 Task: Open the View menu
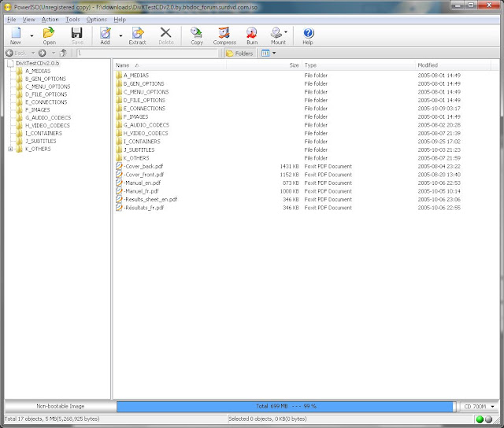tap(28, 20)
